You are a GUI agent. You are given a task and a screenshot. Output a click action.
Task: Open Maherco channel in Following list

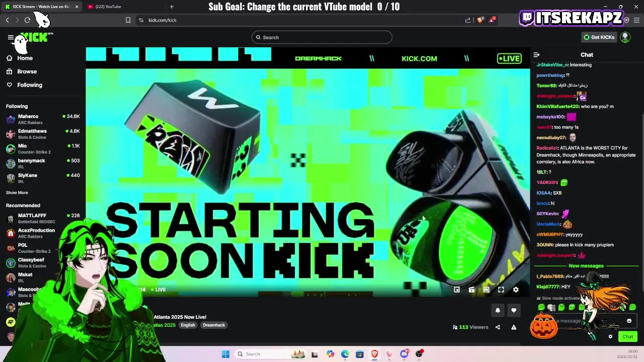click(x=43, y=119)
